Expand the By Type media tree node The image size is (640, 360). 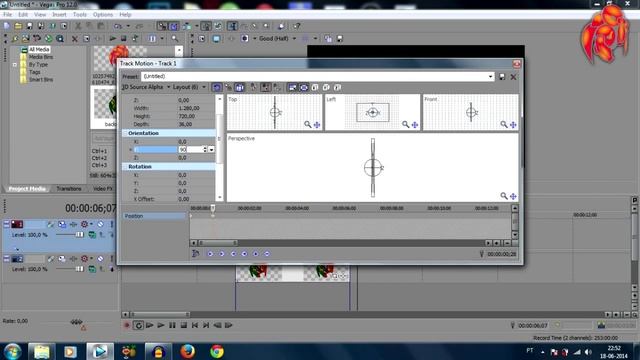click(15, 65)
